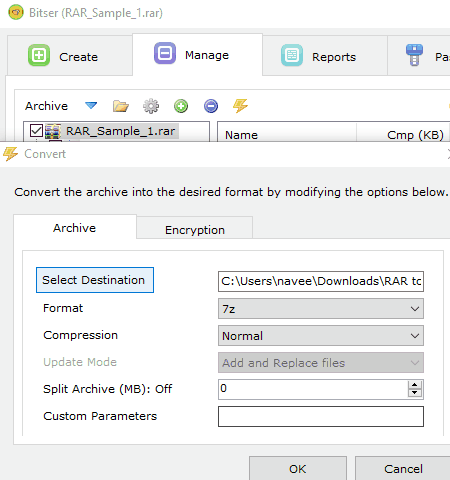This screenshot has height=480, width=450.
Task: Click the Split Archive value field
Action: 313,389
